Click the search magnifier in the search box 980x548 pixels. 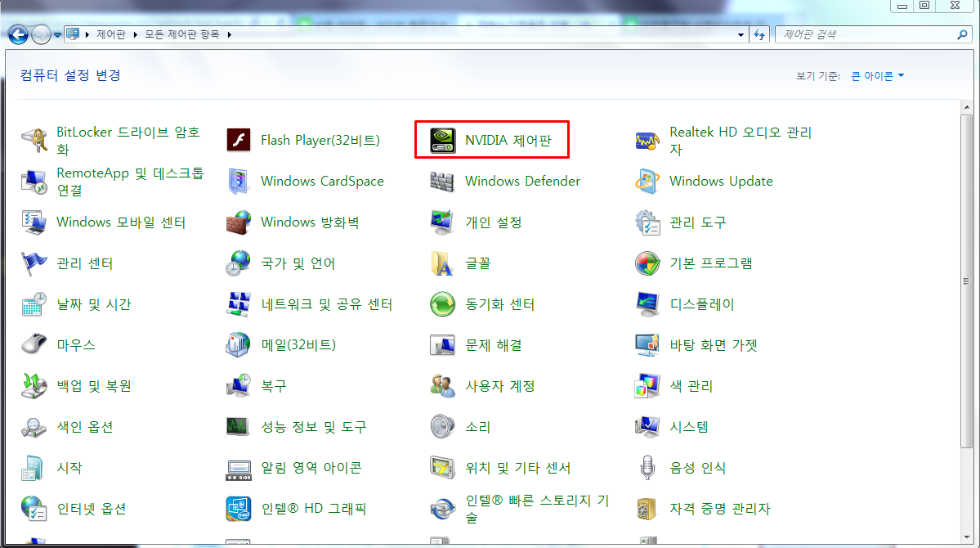(x=963, y=34)
